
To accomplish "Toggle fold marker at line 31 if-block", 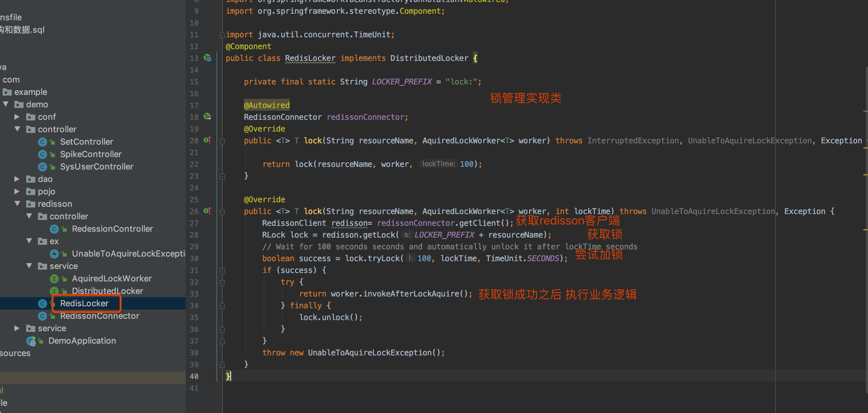I will 222,271.
